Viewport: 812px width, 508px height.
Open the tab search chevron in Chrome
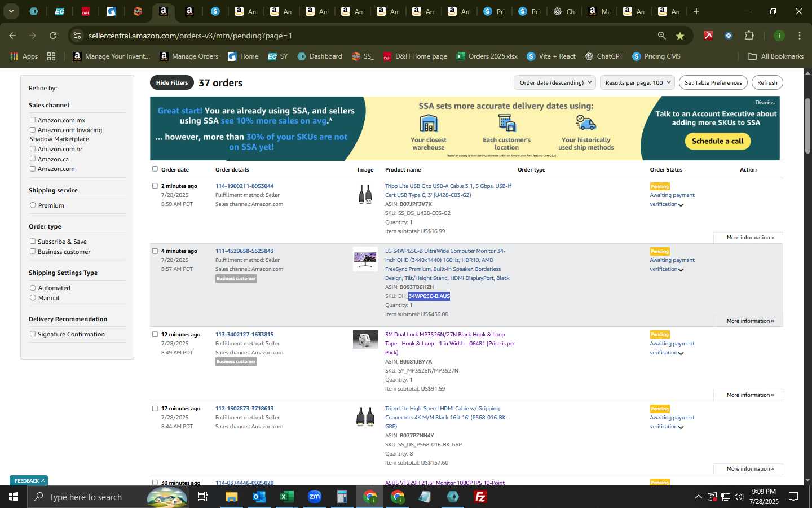(11, 11)
